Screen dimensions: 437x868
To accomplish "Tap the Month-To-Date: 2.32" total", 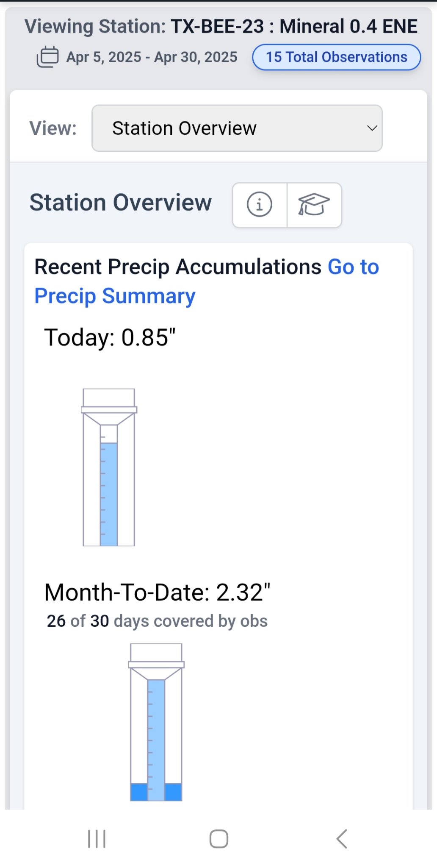I will tap(157, 592).
